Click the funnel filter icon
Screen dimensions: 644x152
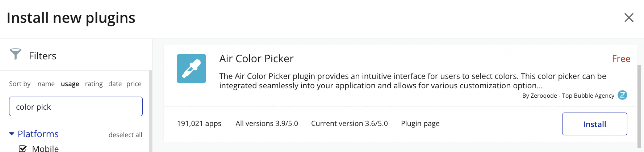pyautogui.click(x=16, y=54)
